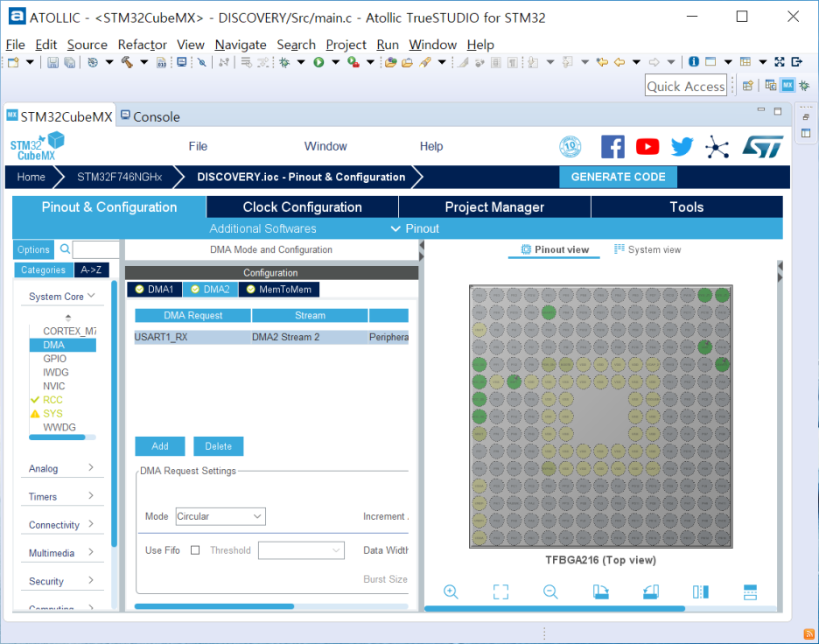Open the Pinout dropdown menu
This screenshot has height=644, width=819.
coord(416,228)
